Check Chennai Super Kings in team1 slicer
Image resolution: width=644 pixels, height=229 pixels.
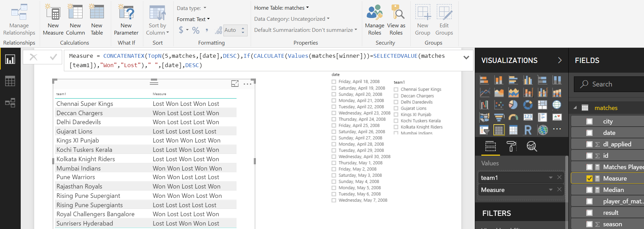point(396,89)
